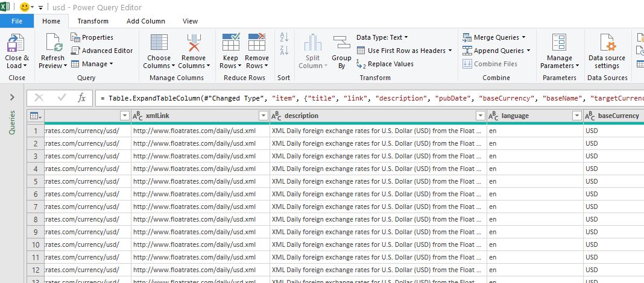The image size is (644, 283).
Task: Open the xmlLink column filter dropdown
Action: pos(263,116)
